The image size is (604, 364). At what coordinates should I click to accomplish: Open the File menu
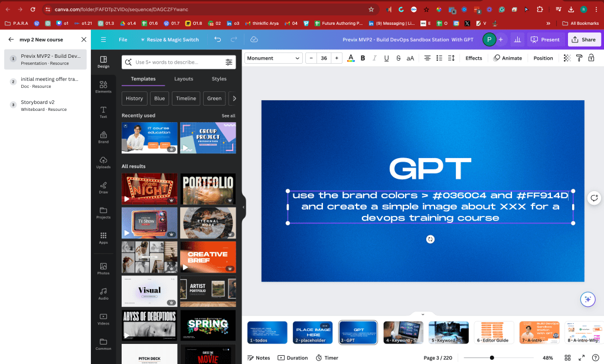[x=123, y=40]
